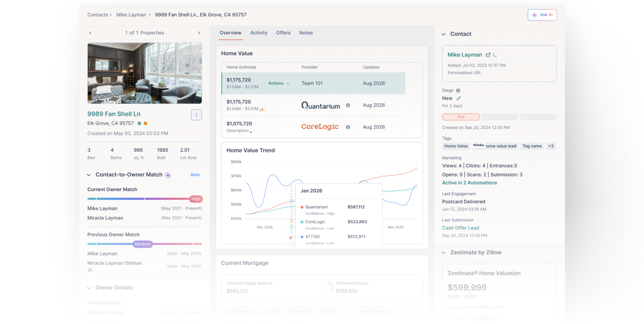Select the Team 101 home estimate row
Viewport: 644px width, 324px height.
[x=313, y=83]
